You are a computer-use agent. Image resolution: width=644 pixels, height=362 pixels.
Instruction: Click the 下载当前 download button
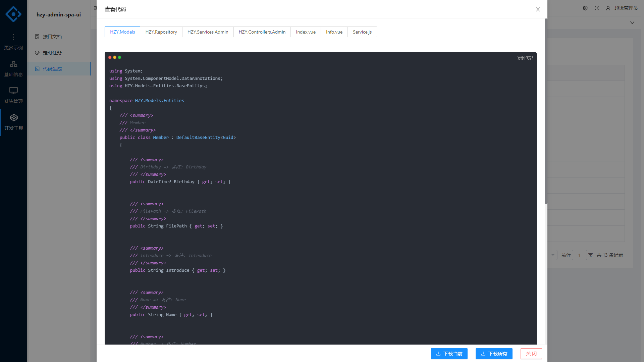pos(449,354)
